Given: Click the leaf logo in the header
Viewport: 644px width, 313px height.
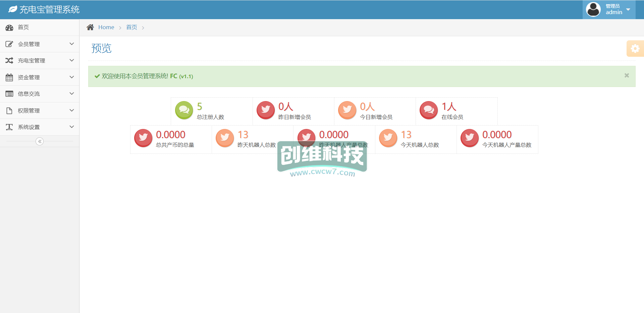Looking at the screenshot, I should (13, 9).
